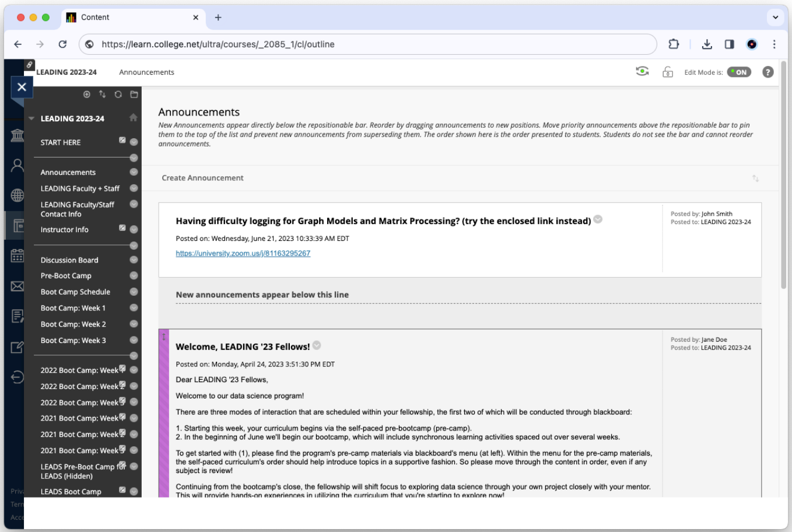Select Pre-Boot Camp in course menu
Screen dimensions: 792x532
(66, 276)
